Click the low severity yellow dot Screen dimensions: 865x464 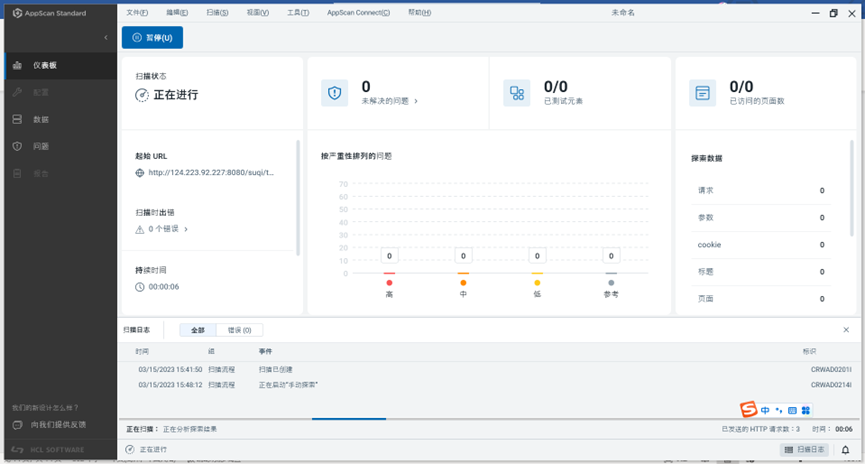pyautogui.click(x=537, y=283)
